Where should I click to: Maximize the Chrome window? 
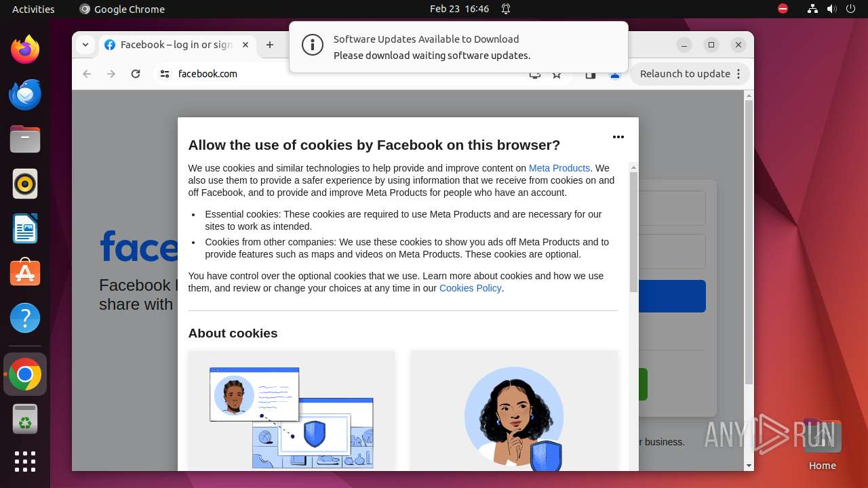click(x=711, y=45)
